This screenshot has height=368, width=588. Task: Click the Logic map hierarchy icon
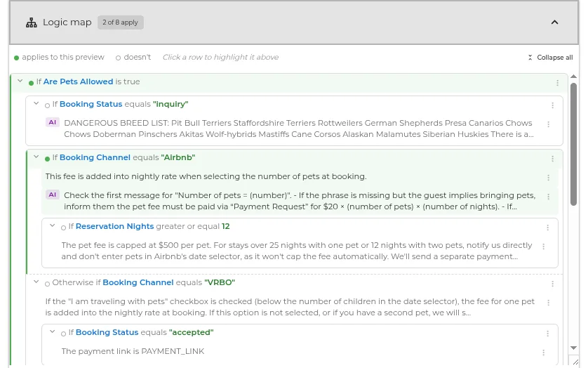32,22
